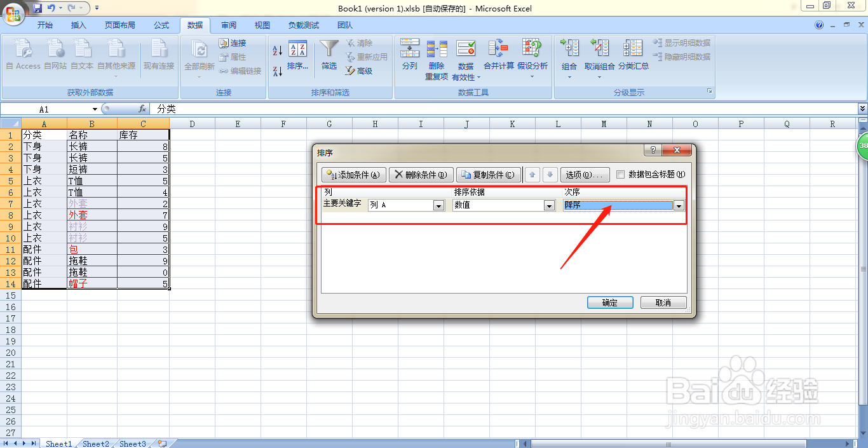This screenshot has width=868, height=448.
Task: Expand the formula bar chevron
Action: pyautogui.click(x=862, y=109)
